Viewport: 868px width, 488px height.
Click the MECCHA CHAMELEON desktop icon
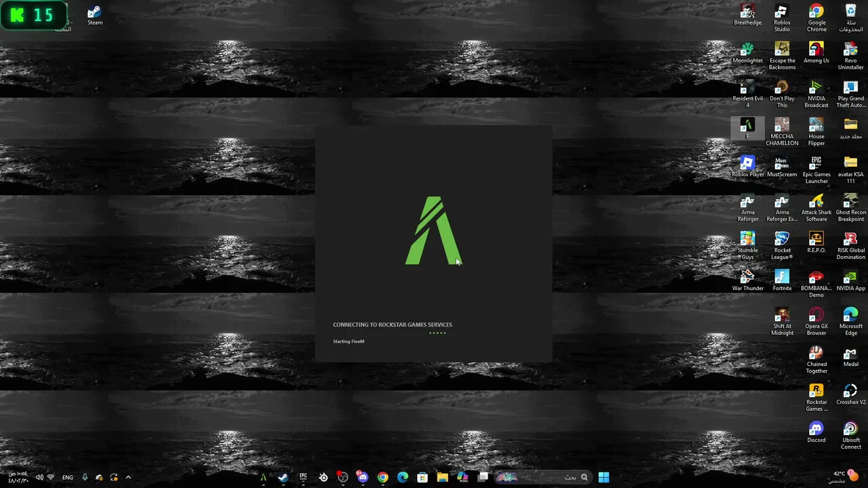point(782,132)
